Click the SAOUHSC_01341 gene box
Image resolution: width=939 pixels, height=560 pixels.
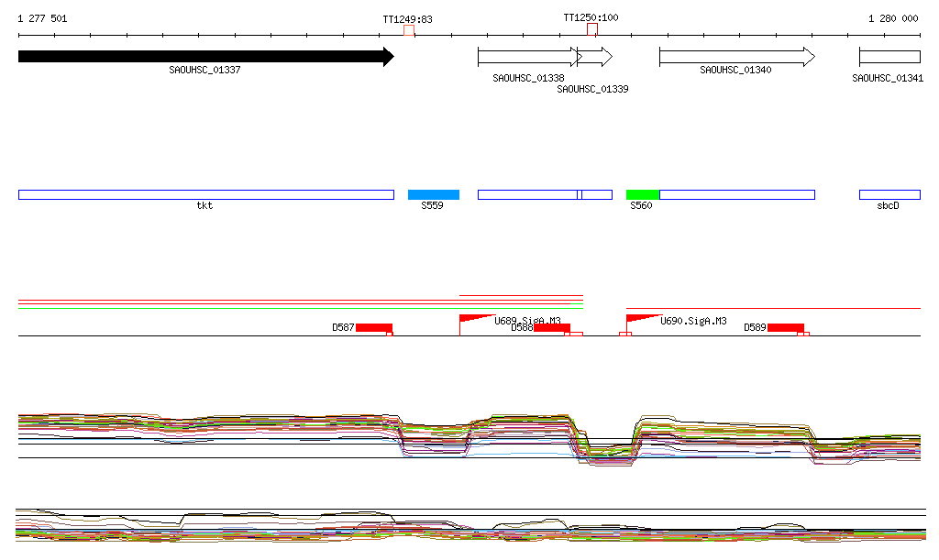889,57
